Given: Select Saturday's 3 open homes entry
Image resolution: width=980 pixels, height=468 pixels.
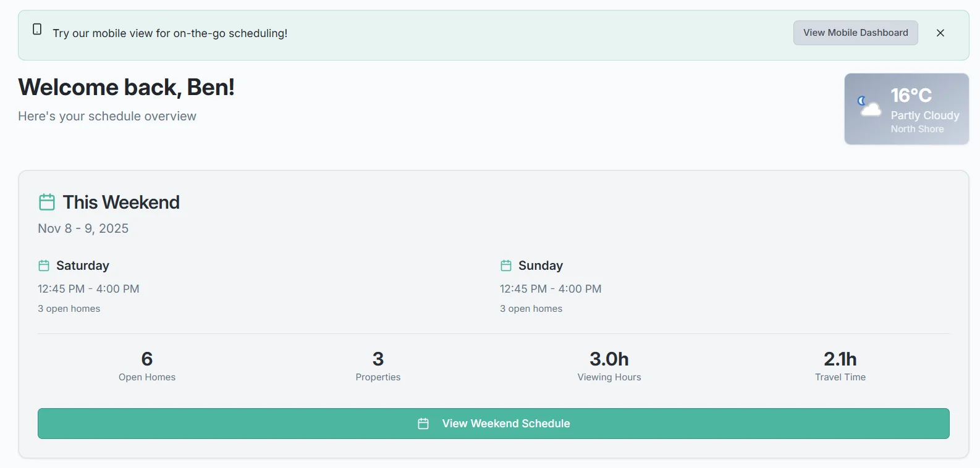Looking at the screenshot, I should (x=69, y=308).
